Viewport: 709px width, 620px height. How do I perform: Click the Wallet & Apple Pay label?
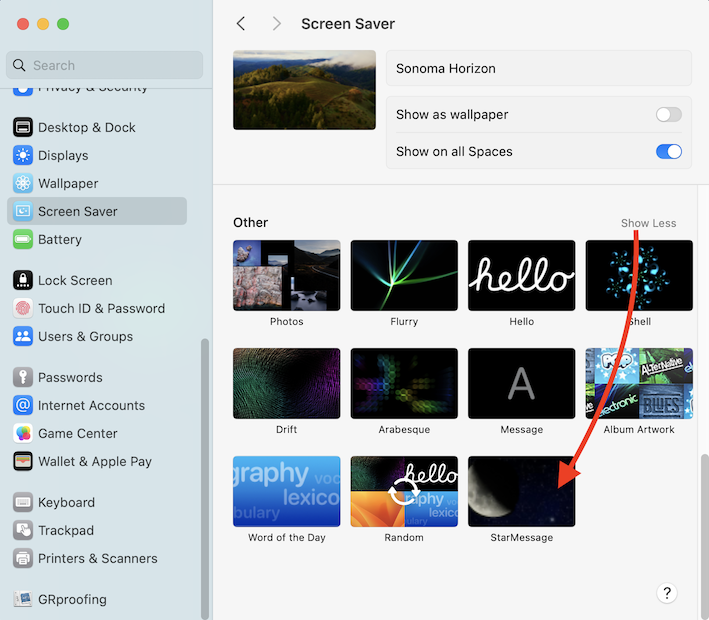95,461
